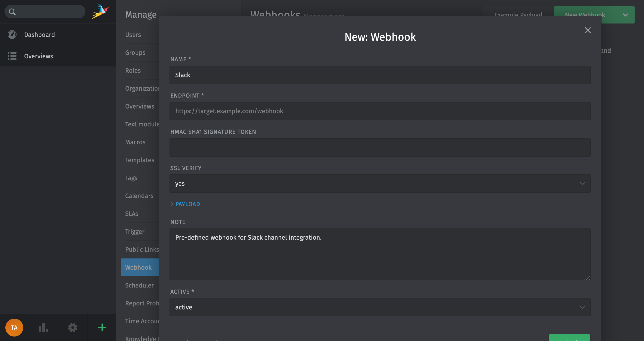
Task: Click the Zammad bird logo
Action: coord(100,11)
